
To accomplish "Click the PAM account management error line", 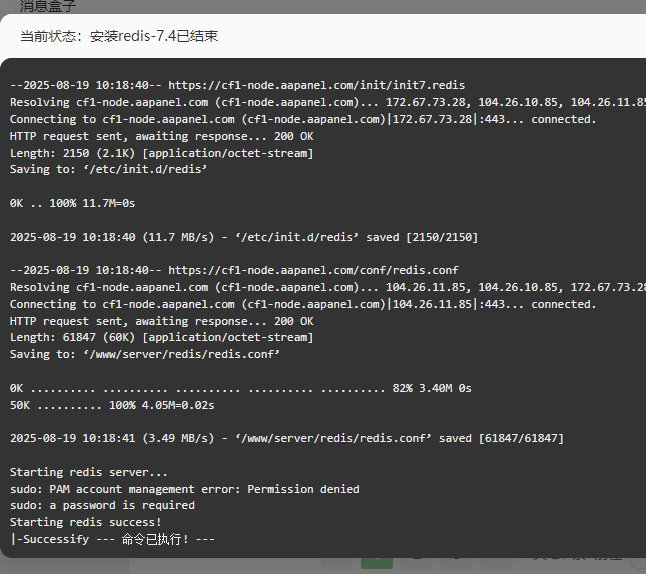I will (185, 489).
